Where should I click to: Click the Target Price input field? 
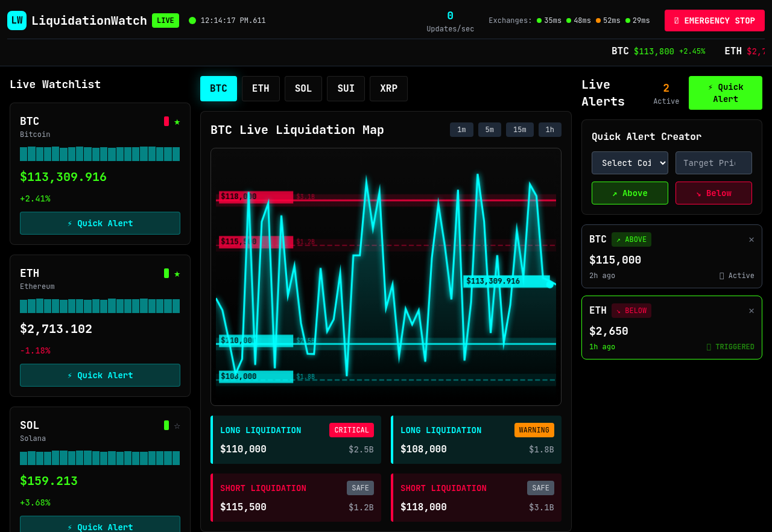pyautogui.click(x=713, y=163)
